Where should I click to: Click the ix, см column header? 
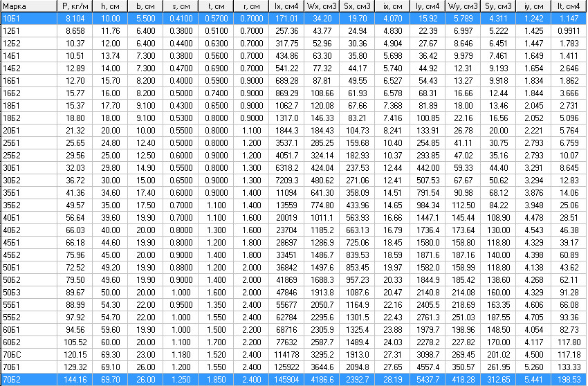pyautogui.click(x=392, y=6)
